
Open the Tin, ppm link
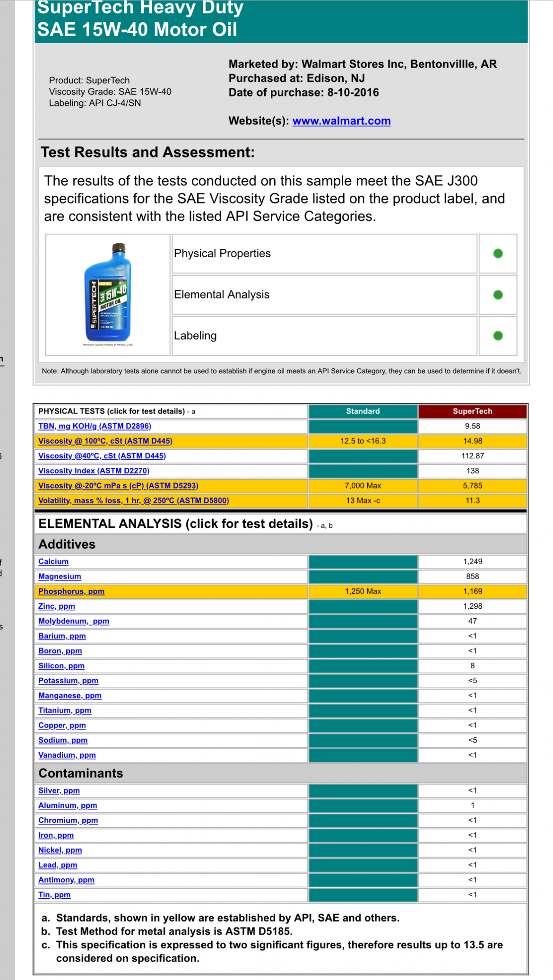[54, 895]
